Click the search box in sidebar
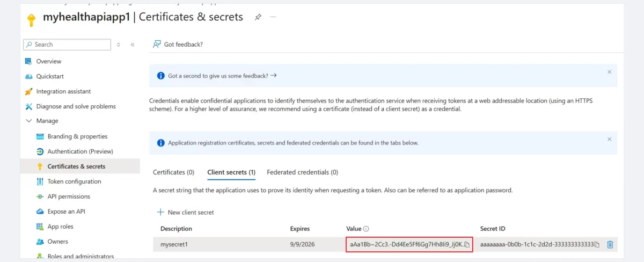 coord(67,45)
